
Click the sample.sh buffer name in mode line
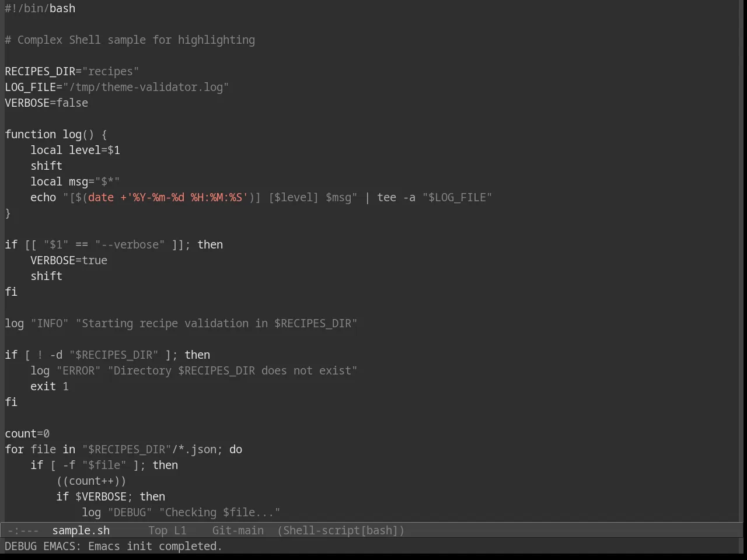pos(81,531)
